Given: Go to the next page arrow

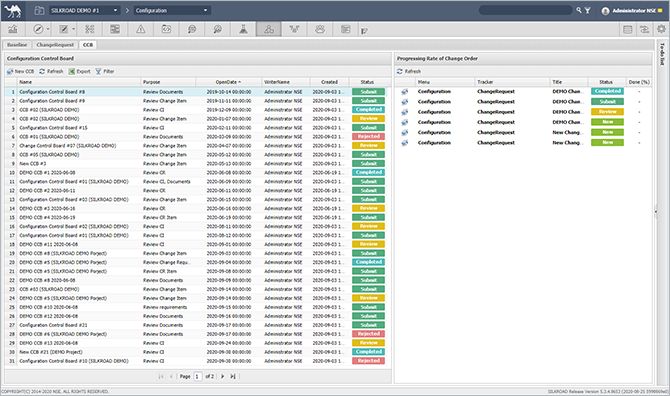Looking at the screenshot, I should point(223,376).
